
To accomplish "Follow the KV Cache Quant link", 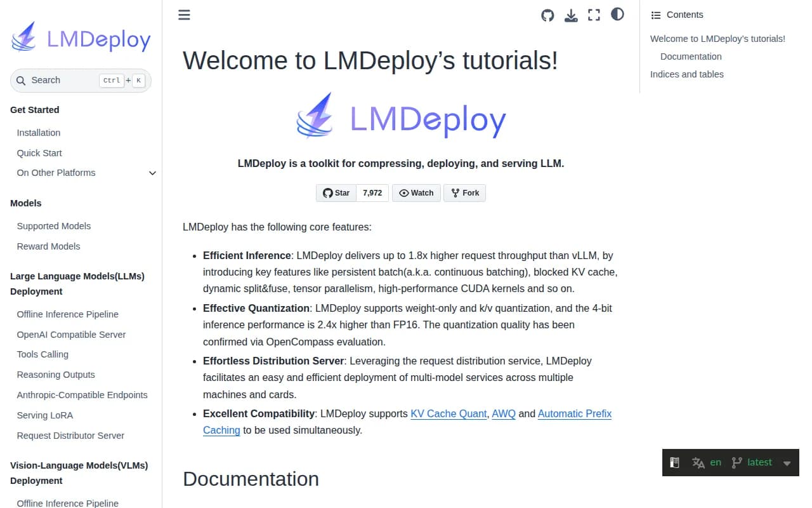I will click(x=449, y=413).
